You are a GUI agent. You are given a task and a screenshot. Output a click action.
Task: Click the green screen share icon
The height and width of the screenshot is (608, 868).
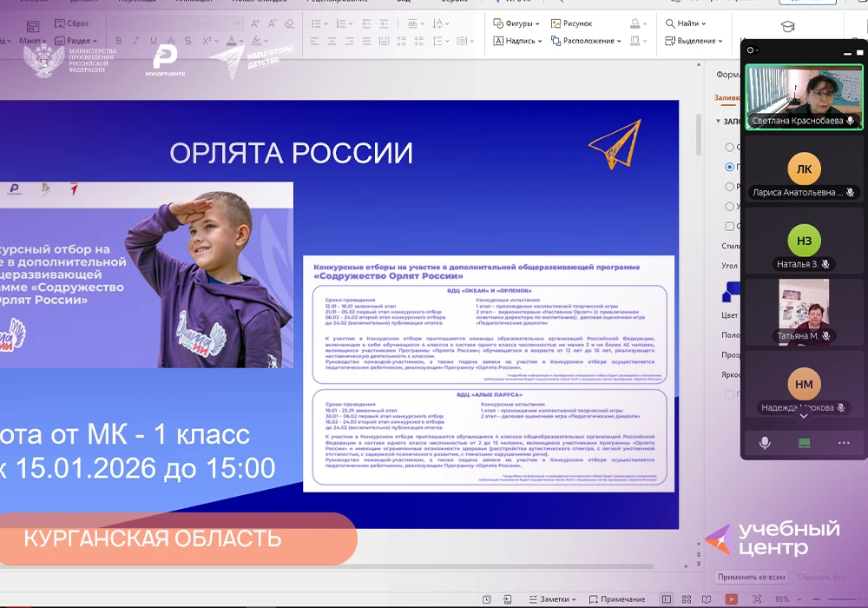[805, 443]
